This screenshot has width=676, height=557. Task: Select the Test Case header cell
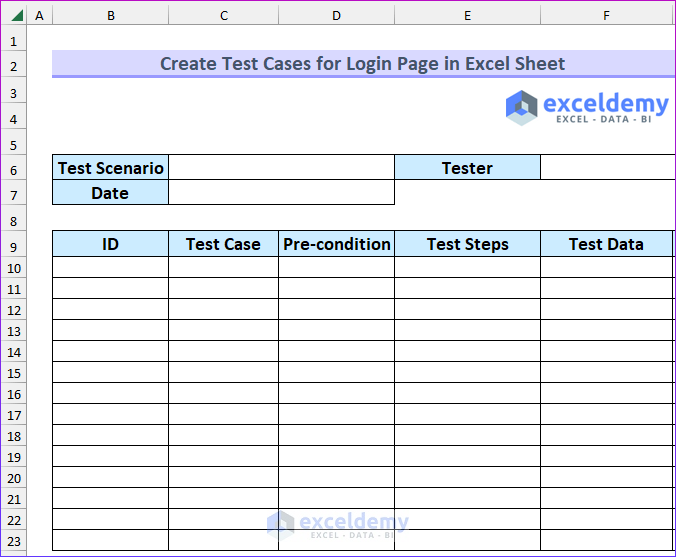(x=223, y=244)
